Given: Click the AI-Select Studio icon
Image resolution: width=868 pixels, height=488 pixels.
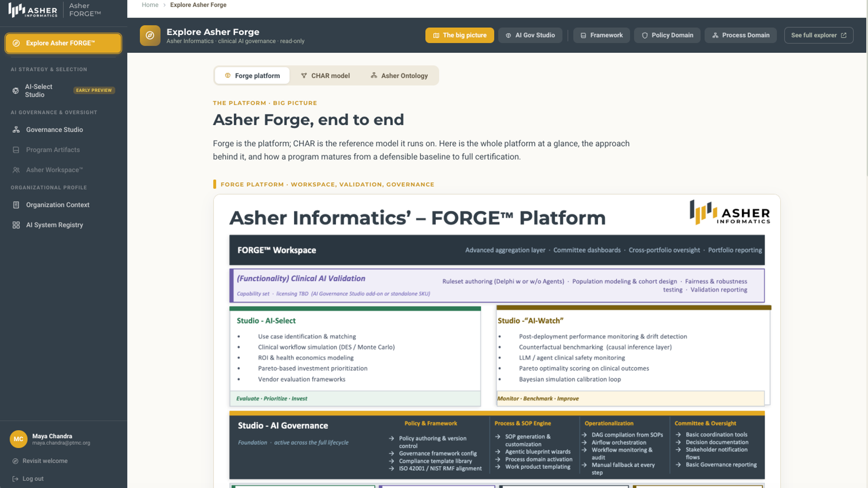Looking at the screenshot, I should [x=16, y=90].
